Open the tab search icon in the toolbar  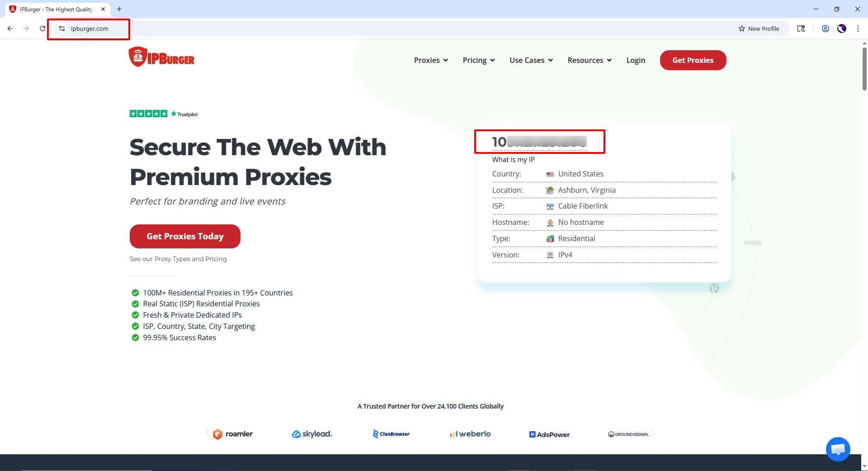click(801, 29)
